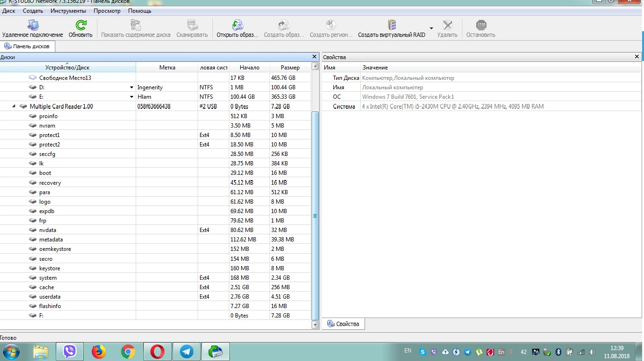Open image via Открыть образ icon
Screen dimensions: 644x361
coord(237,25)
